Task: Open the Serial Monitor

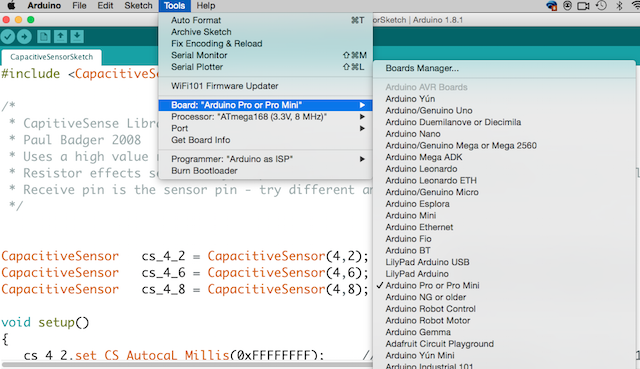Action: coord(265,55)
